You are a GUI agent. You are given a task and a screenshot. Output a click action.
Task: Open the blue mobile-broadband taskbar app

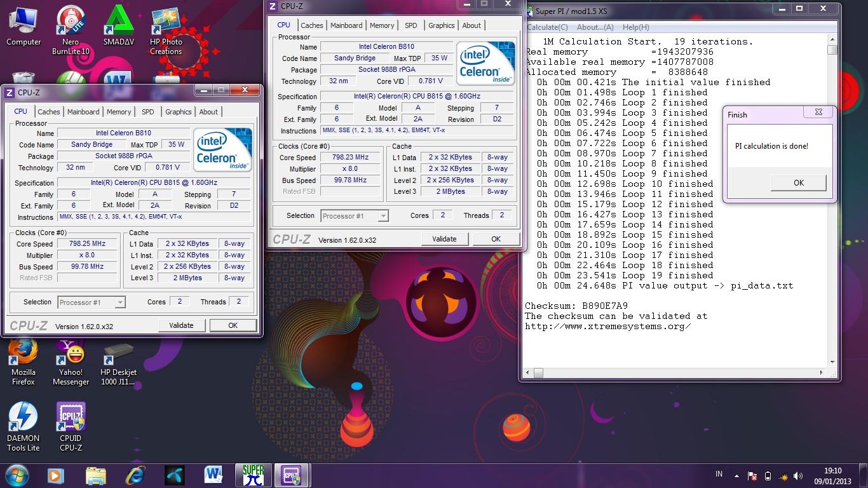[175, 475]
